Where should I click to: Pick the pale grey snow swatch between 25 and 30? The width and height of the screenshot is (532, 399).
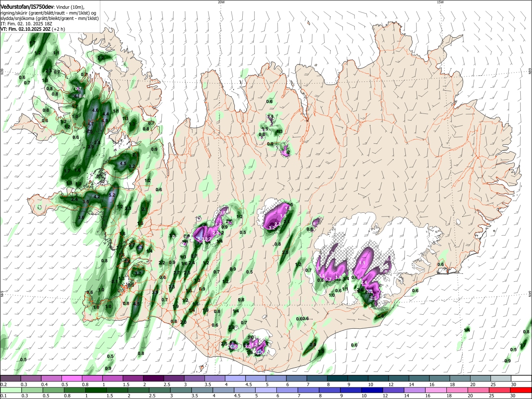[501, 379]
